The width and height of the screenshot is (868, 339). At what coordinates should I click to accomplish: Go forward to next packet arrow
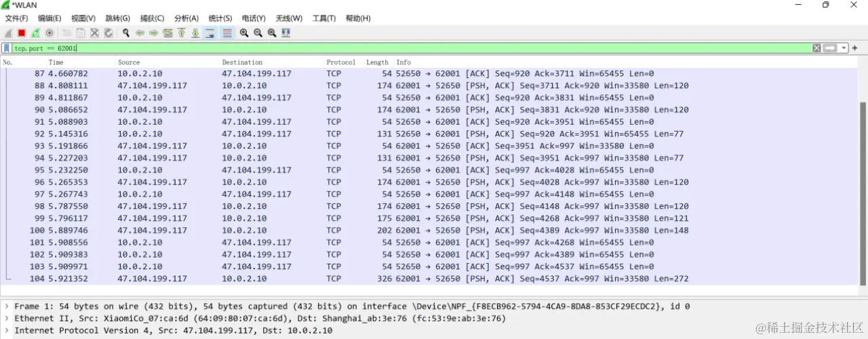pos(153,33)
